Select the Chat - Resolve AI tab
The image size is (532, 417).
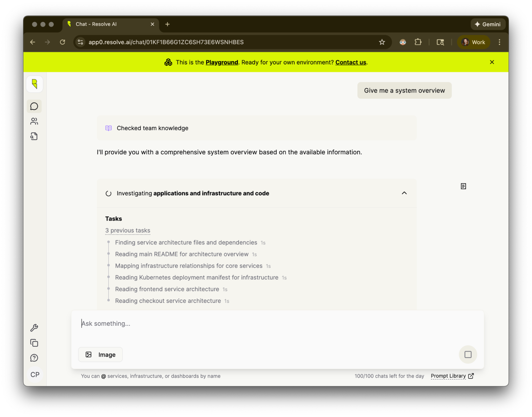(111, 24)
